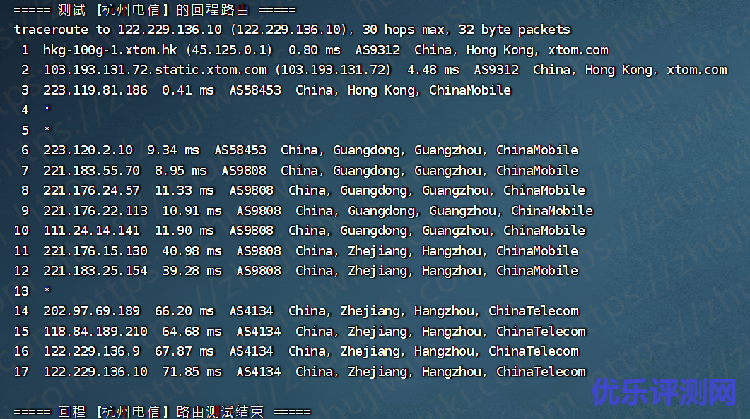750x419 pixels.
Task: Select IP (45.125.0.1) in hop 1
Action: tap(229, 50)
